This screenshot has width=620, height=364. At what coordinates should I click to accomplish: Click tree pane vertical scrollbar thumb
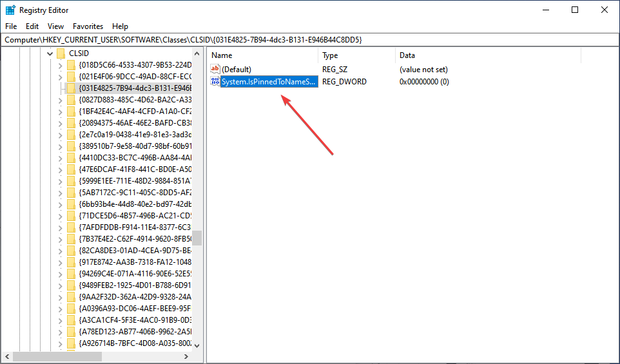coord(197,238)
